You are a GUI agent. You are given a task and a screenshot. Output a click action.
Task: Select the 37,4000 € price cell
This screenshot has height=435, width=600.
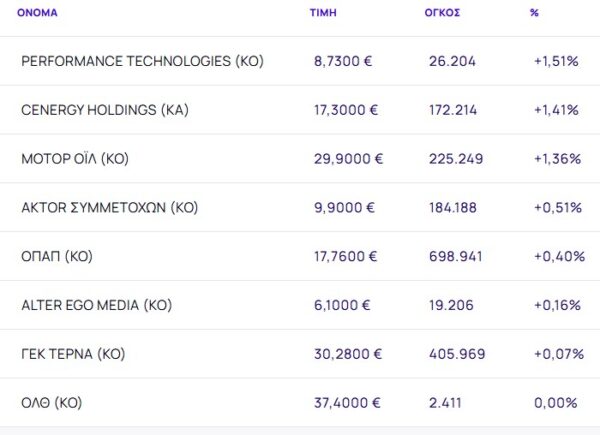coord(347,403)
